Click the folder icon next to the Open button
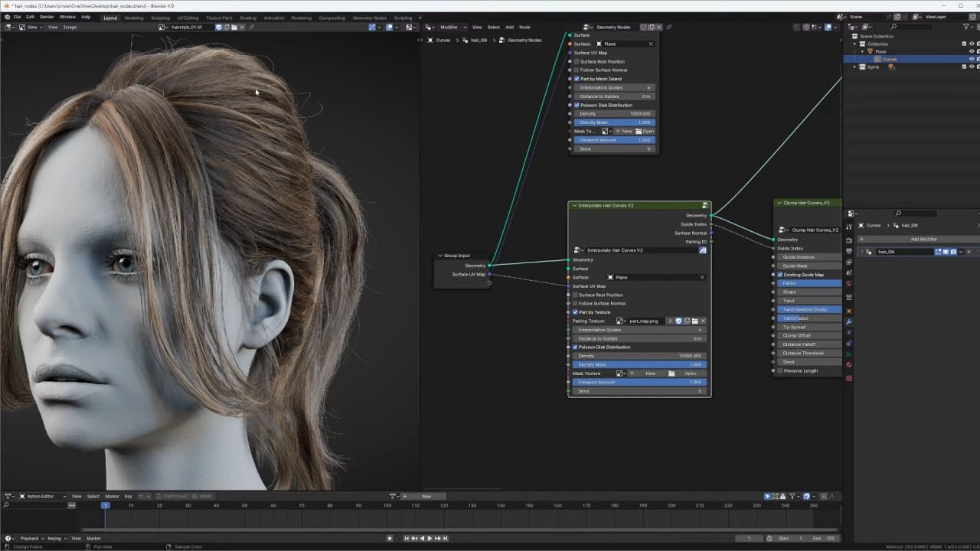980x551 pixels. click(x=671, y=373)
